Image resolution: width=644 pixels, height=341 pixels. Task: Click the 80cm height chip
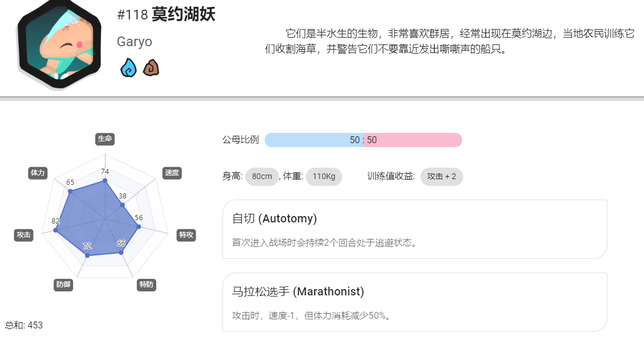pos(262,176)
